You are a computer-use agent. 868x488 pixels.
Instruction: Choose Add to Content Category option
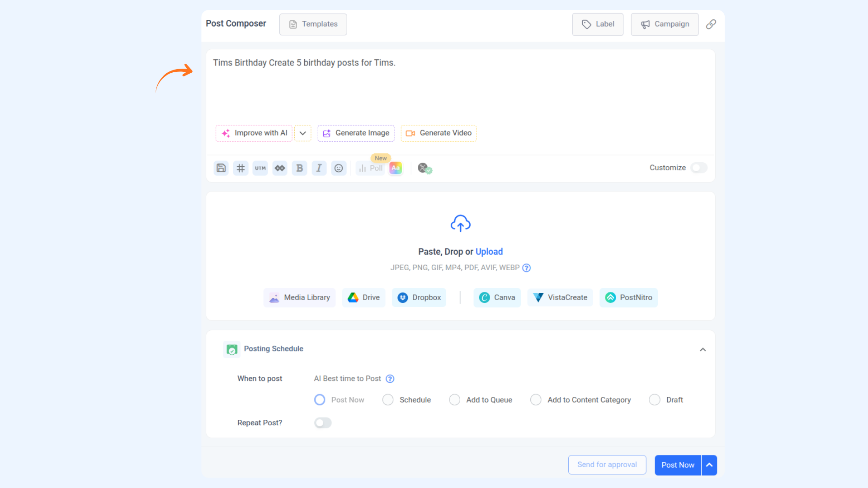(x=536, y=400)
